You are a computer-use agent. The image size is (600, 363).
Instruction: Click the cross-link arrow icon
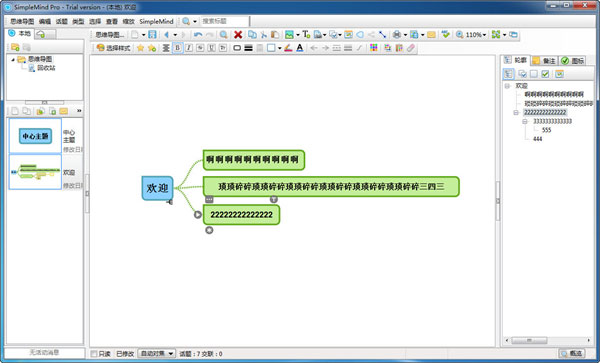click(x=382, y=35)
